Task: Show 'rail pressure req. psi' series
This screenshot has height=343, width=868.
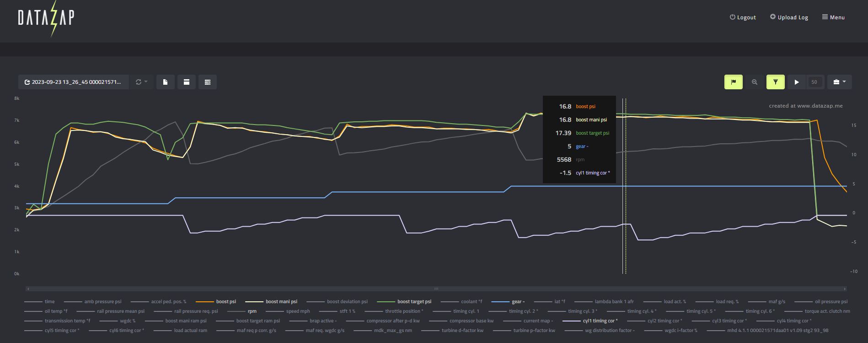Action: 186,311
